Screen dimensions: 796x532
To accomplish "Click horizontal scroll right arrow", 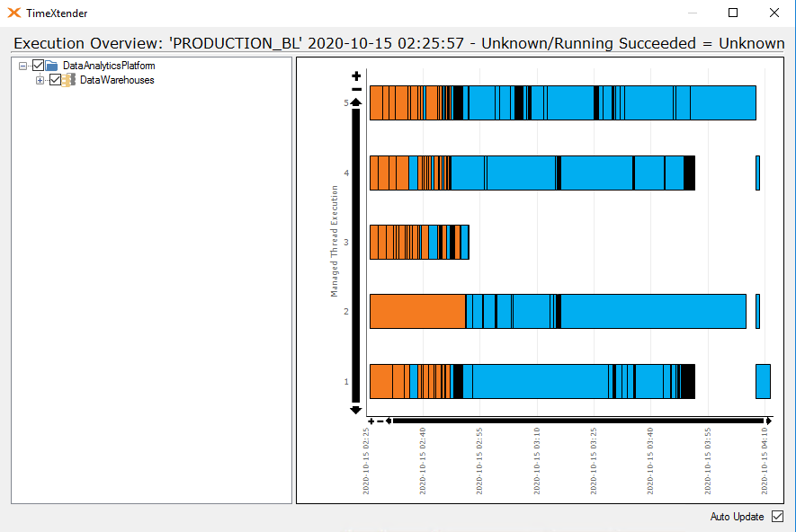I will pos(769,421).
